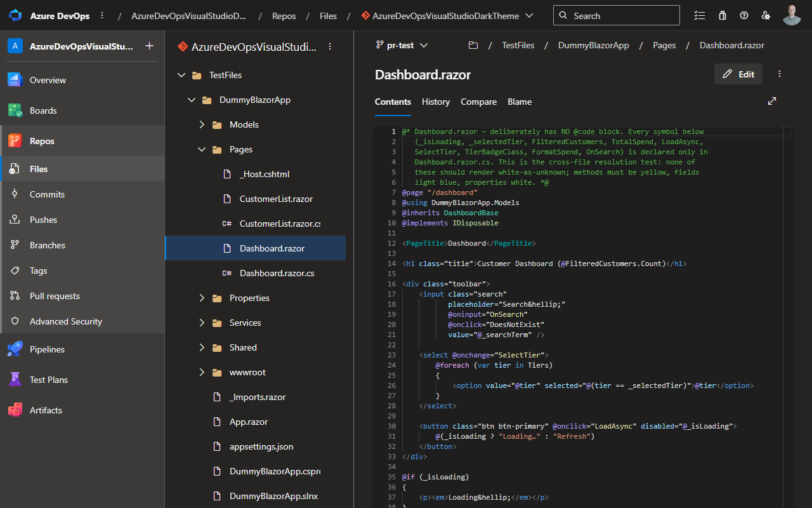Click the Pipelines rocket icon
Viewport: 812px width, 508px height.
pos(15,349)
